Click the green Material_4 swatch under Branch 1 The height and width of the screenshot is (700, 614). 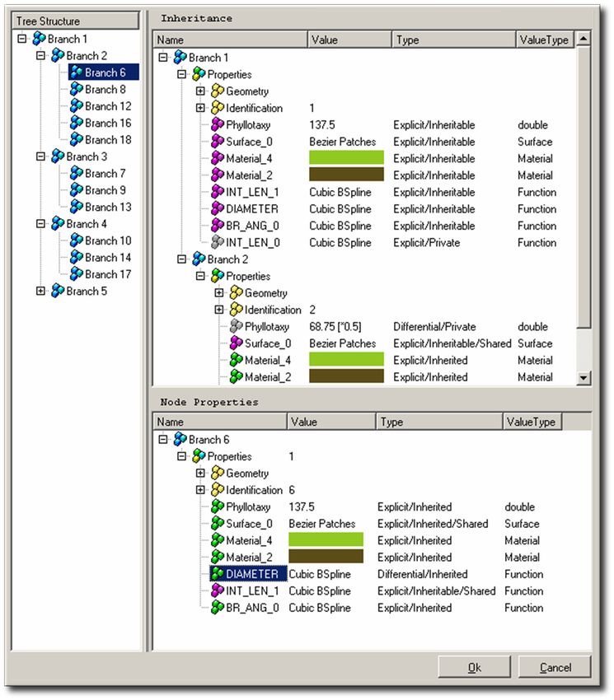pos(346,157)
